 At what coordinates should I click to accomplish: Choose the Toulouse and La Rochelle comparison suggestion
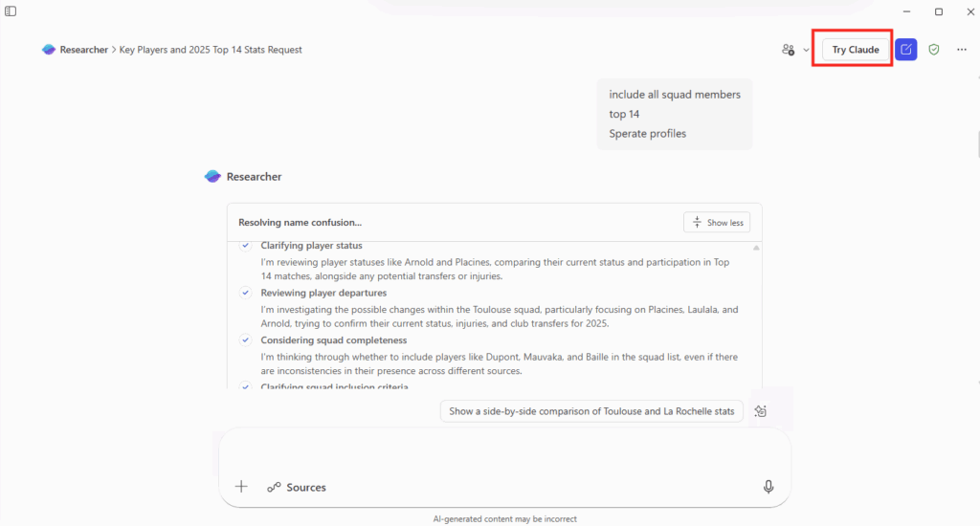pos(591,411)
